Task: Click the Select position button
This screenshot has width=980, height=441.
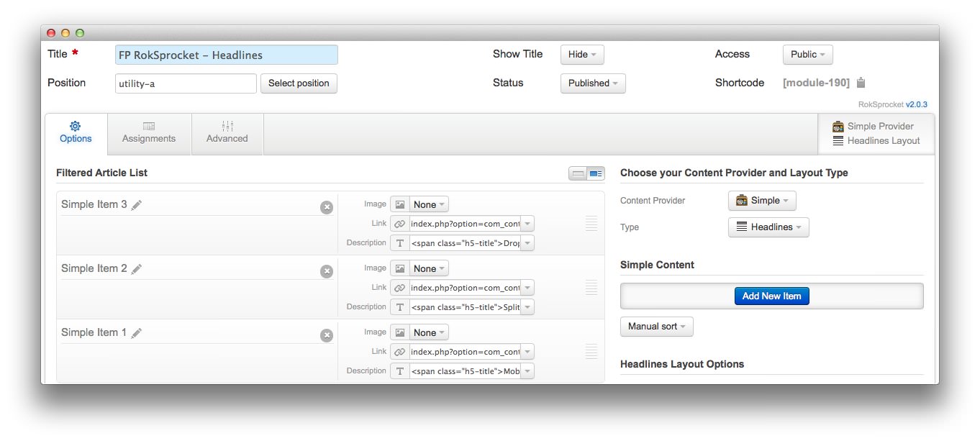Action: (x=299, y=83)
